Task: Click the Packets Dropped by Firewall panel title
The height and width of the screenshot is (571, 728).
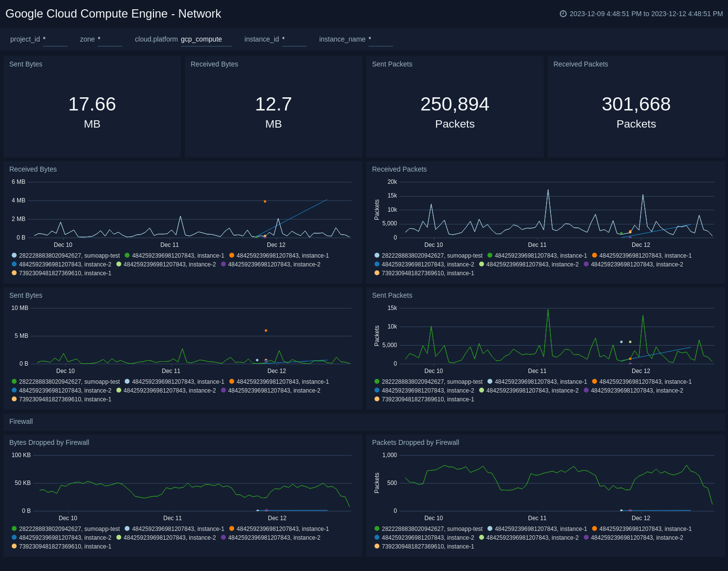Action: tap(416, 442)
